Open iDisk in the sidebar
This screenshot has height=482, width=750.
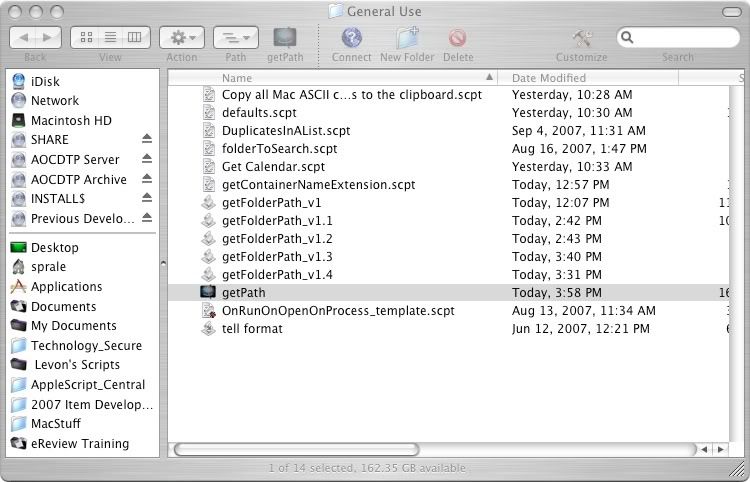click(46, 81)
